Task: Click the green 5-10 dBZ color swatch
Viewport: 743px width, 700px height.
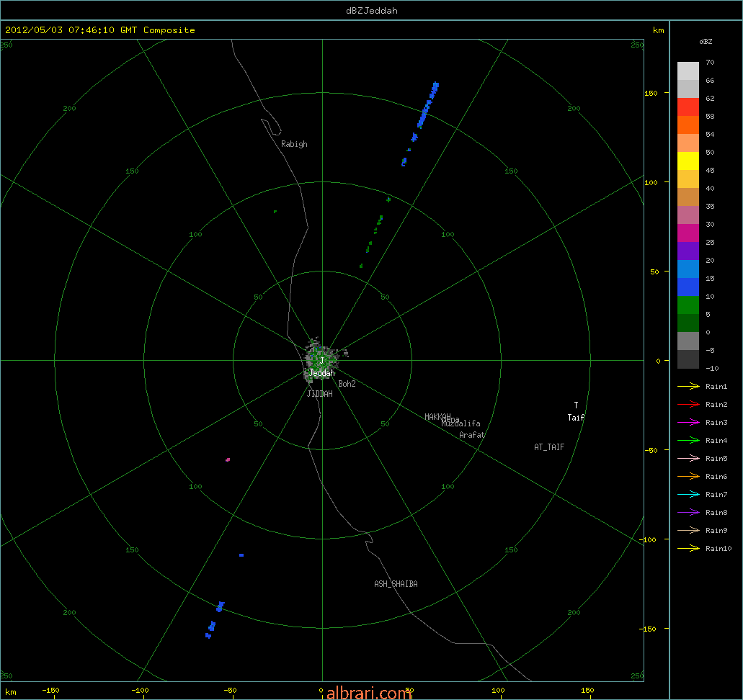Action: pos(688,305)
